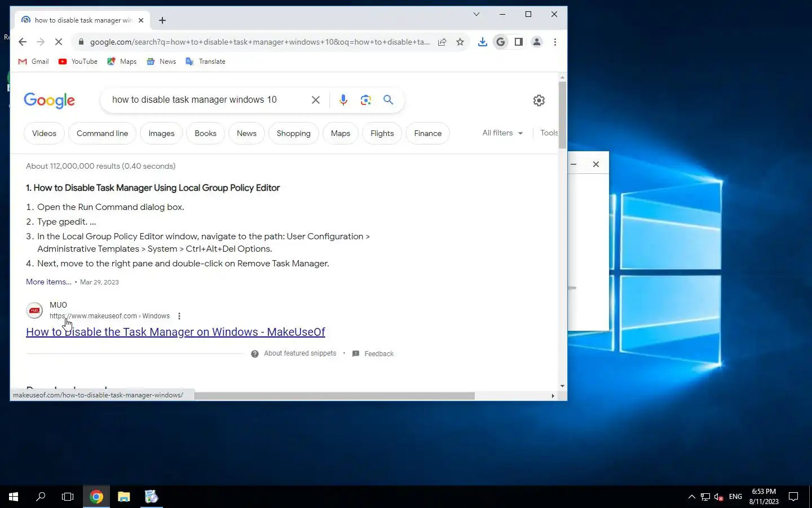Image resolution: width=812 pixels, height=508 pixels.
Task: Click the MUO site favicon
Action: 34,310
